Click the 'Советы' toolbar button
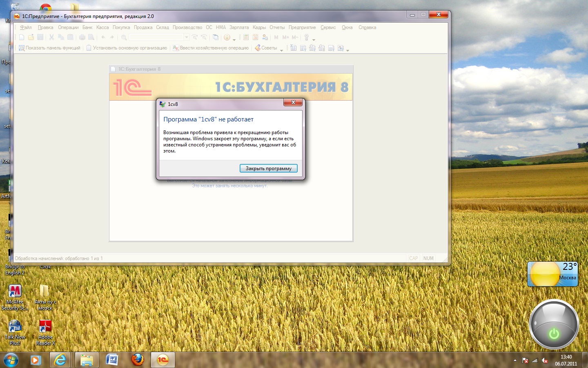Screen dimensions: 588x368 (x=266, y=48)
